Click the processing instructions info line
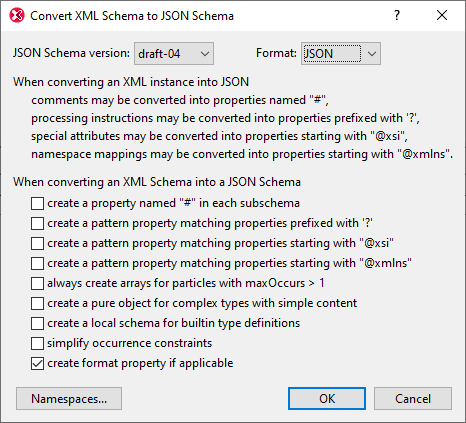Screen dimensions: 466x423 pos(225,118)
